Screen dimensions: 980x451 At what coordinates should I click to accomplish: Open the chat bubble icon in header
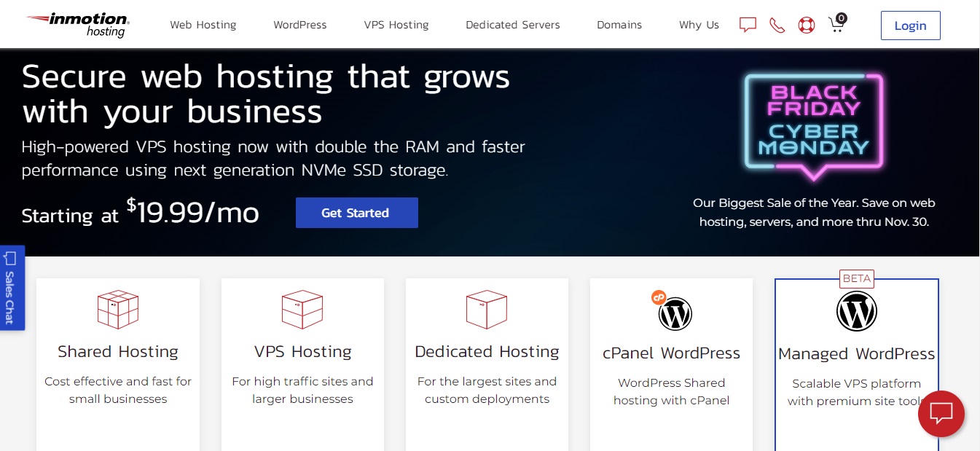point(748,25)
